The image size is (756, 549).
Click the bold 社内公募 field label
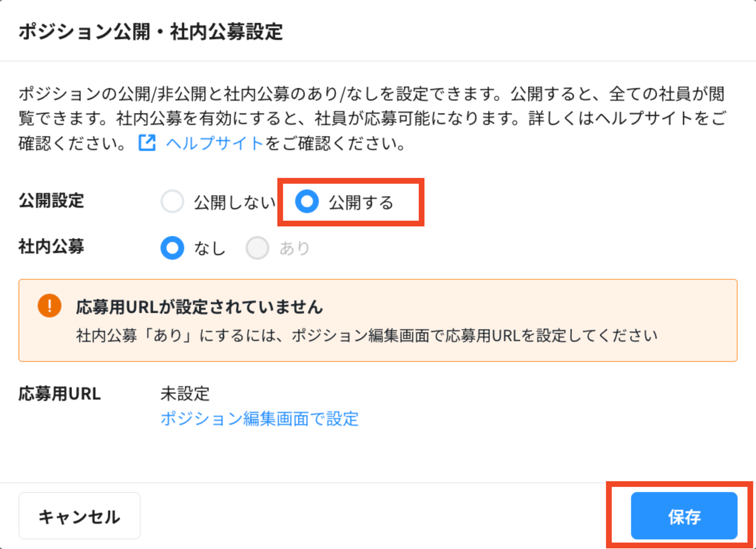click(51, 247)
